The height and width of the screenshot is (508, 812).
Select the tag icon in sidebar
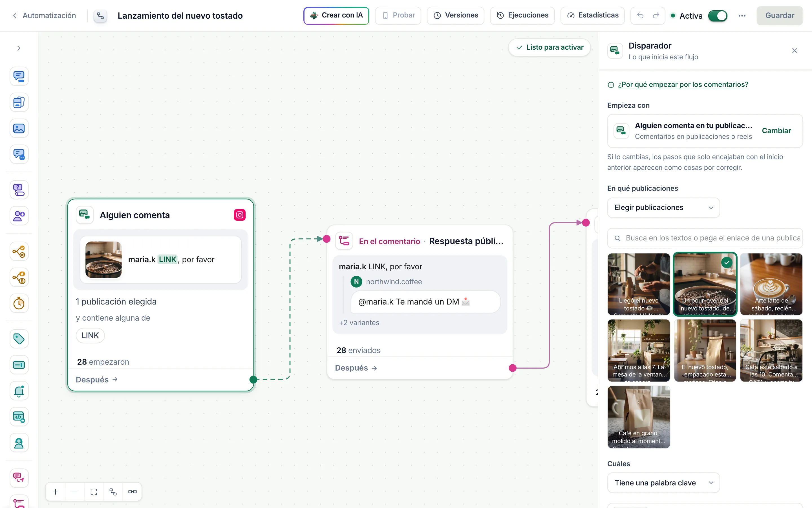19,339
